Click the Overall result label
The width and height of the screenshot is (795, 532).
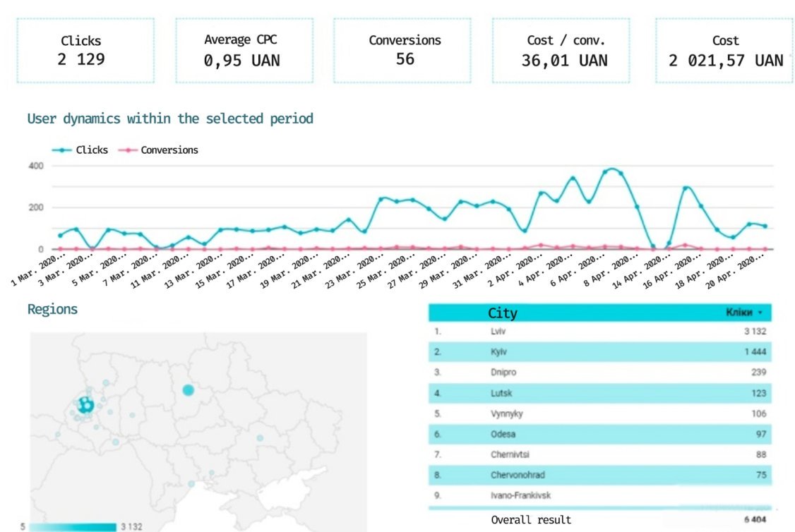tap(531, 520)
